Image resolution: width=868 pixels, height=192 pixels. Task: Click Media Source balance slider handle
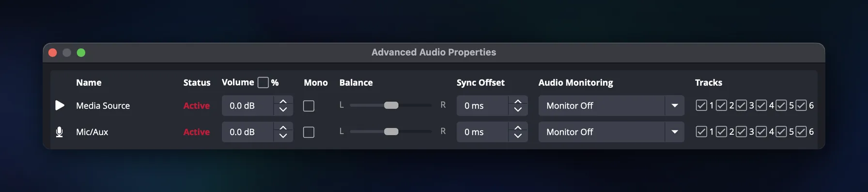[391, 105]
